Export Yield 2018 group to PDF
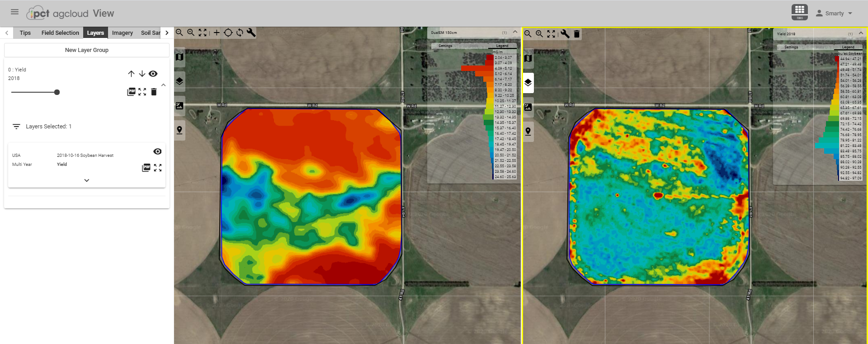The height and width of the screenshot is (344, 868). (x=131, y=92)
